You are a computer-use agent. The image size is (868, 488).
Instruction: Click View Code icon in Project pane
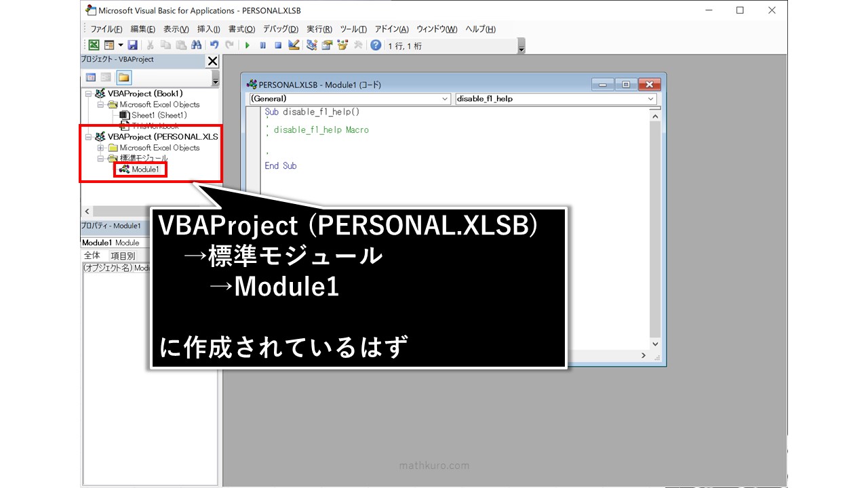coord(91,77)
